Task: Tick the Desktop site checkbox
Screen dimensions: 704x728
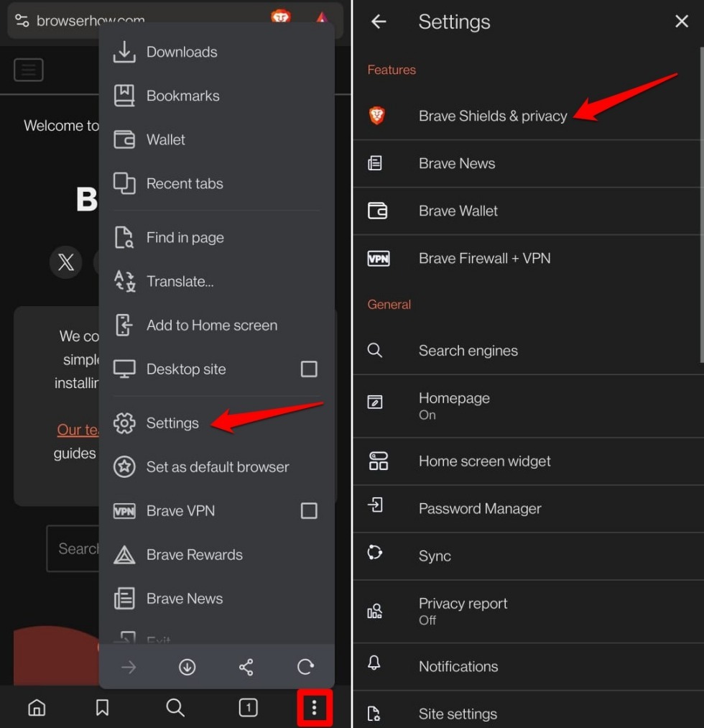Action: click(309, 369)
